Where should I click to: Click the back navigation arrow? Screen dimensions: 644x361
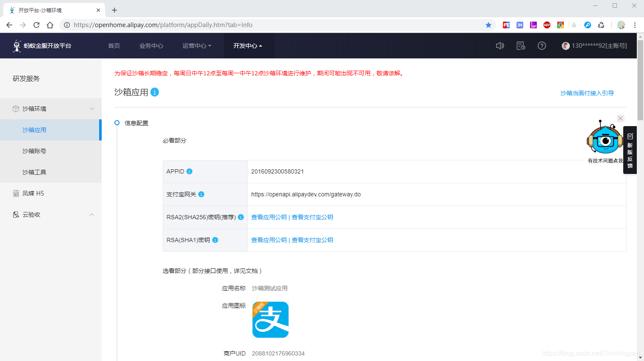[x=9, y=25]
